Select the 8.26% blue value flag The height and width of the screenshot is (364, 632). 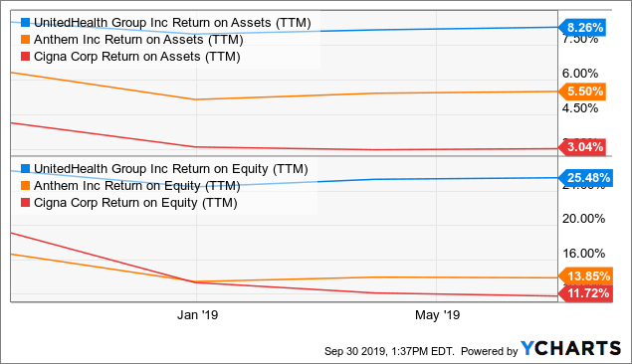[x=582, y=28]
